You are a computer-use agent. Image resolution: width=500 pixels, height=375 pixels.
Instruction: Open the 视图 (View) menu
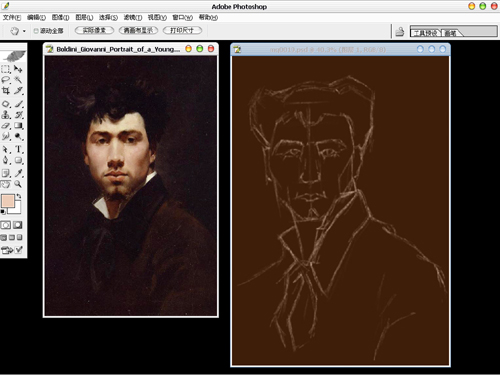click(x=157, y=17)
